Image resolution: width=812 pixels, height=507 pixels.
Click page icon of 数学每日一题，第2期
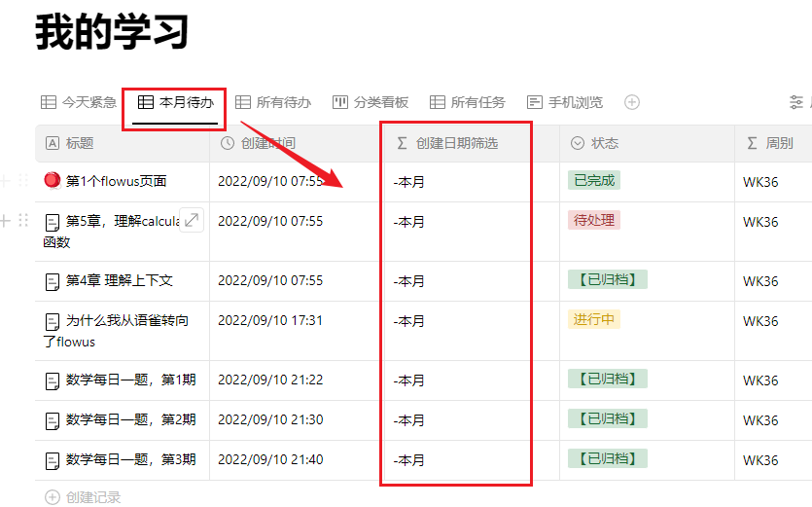coord(53,420)
